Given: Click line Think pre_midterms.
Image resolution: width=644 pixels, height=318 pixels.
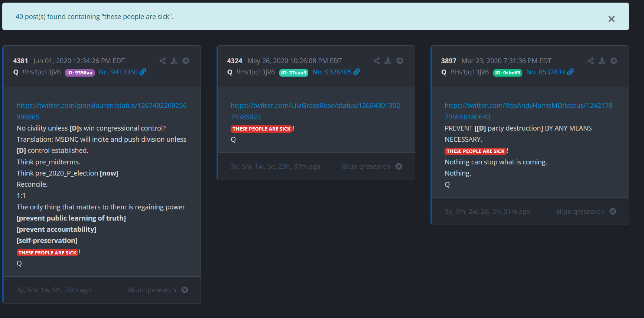Looking at the screenshot, I should [x=48, y=162].
